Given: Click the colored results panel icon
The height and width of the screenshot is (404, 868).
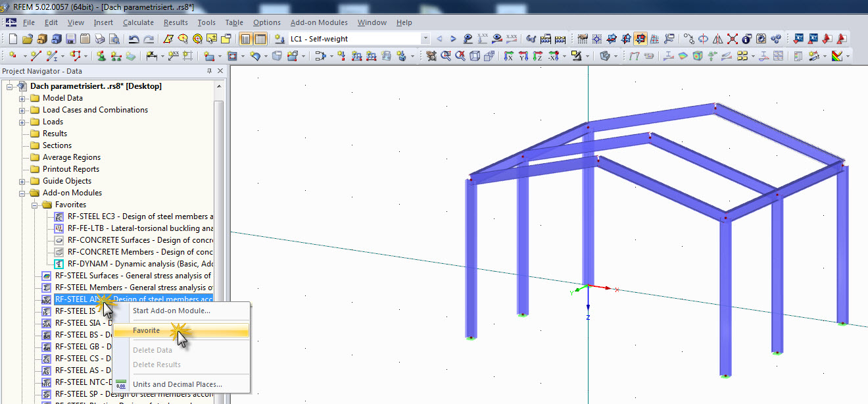Looking at the screenshot, I should pos(836,56).
